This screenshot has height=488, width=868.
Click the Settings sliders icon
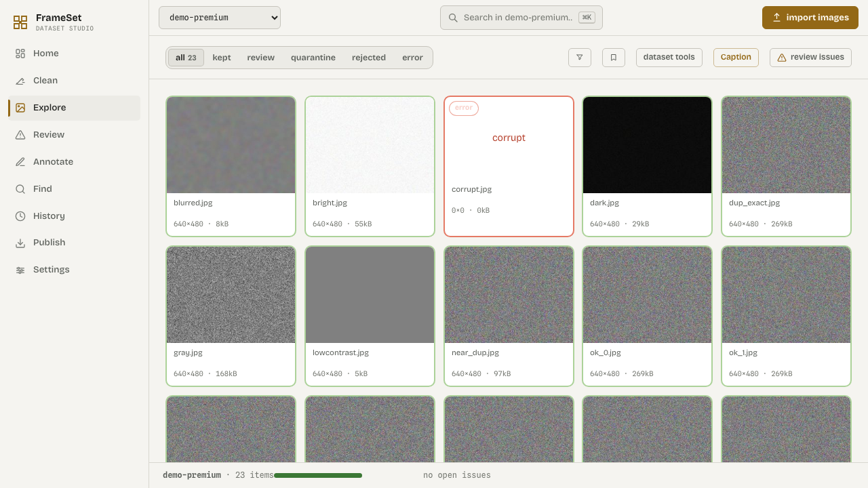20,270
